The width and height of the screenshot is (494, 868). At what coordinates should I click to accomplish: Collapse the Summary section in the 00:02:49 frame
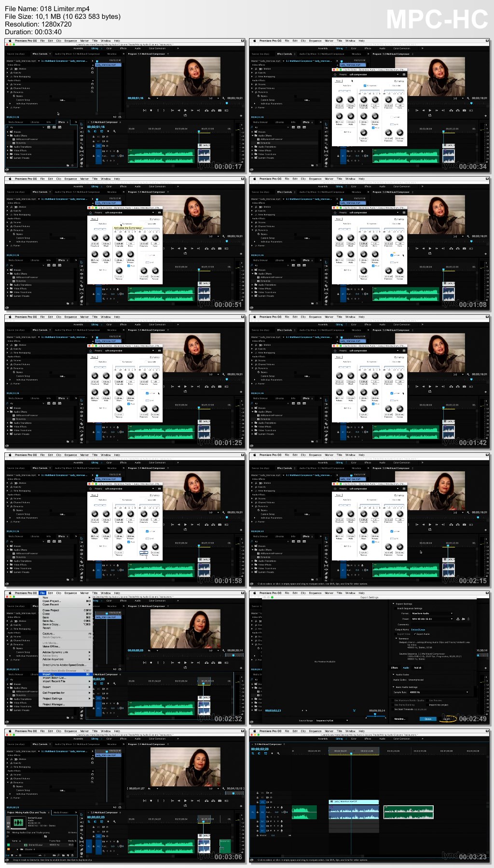point(396,638)
